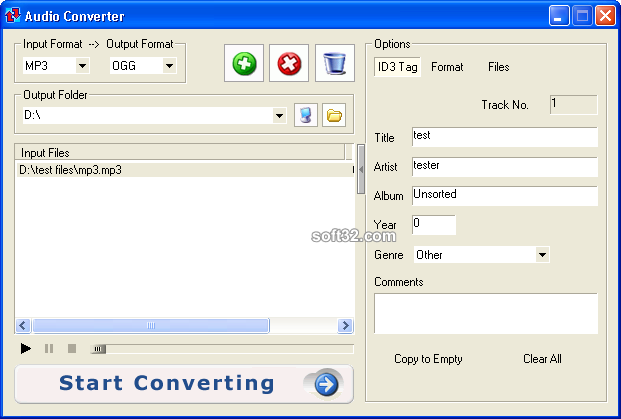Open the Genre dropdown showing Other

point(542,255)
